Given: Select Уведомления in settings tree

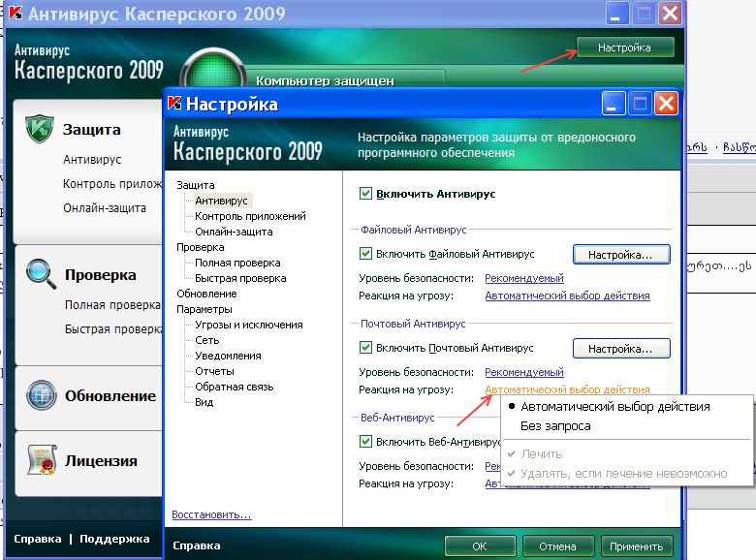Looking at the screenshot, I should (228, 356).
